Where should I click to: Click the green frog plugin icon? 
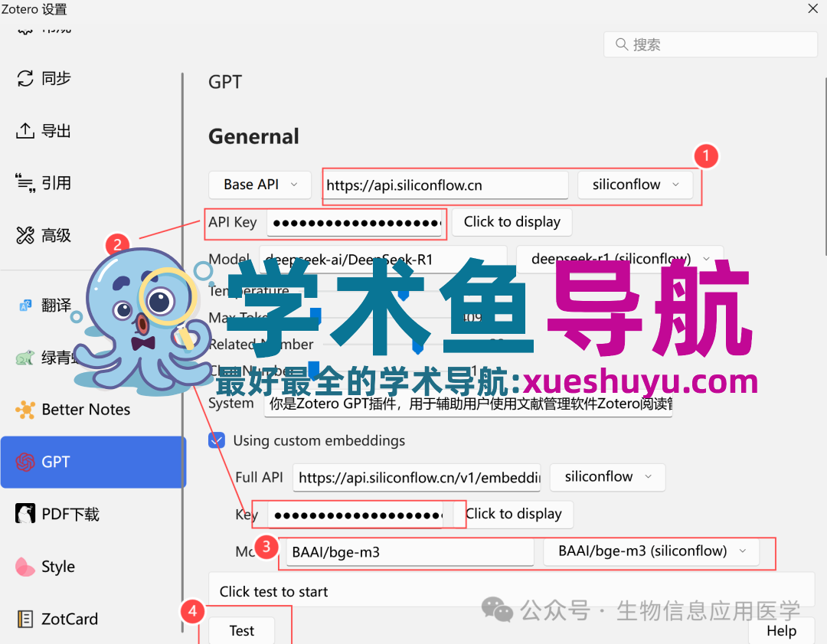(x=25, y=358)
